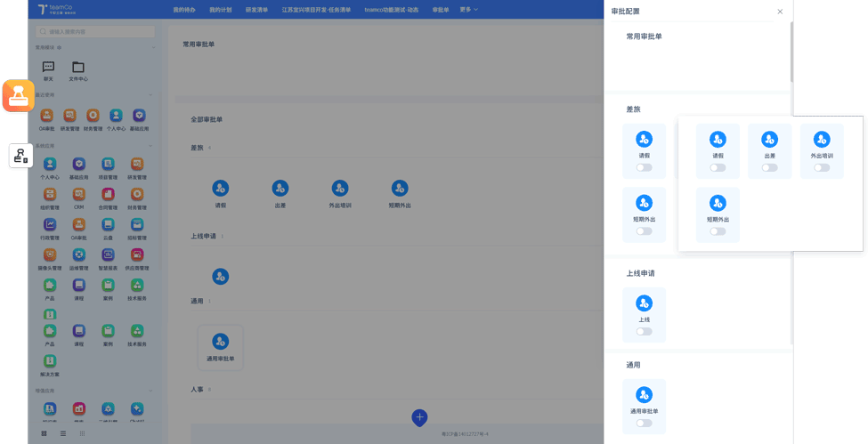Turn on the 出差 toggle switch

point(769,167)
